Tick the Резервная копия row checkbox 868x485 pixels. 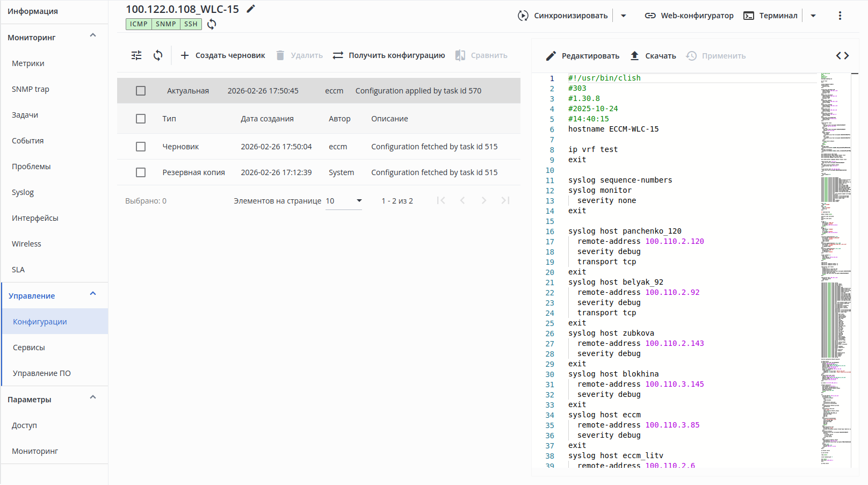coord(141,172)
